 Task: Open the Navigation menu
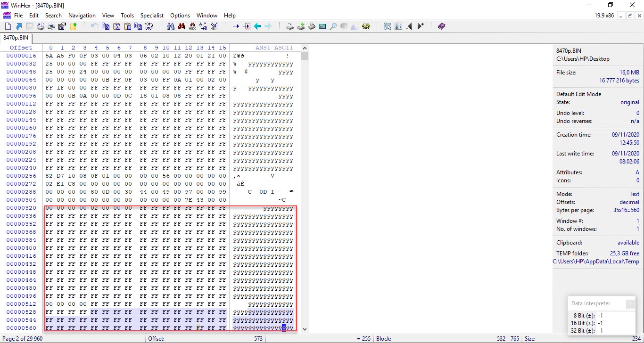82,16
